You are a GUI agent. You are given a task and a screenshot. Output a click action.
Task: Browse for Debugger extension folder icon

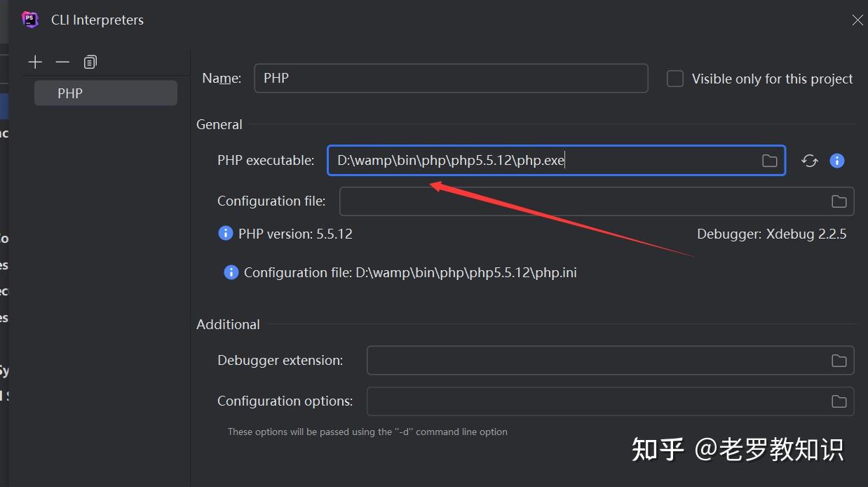[x=839, y=361]
